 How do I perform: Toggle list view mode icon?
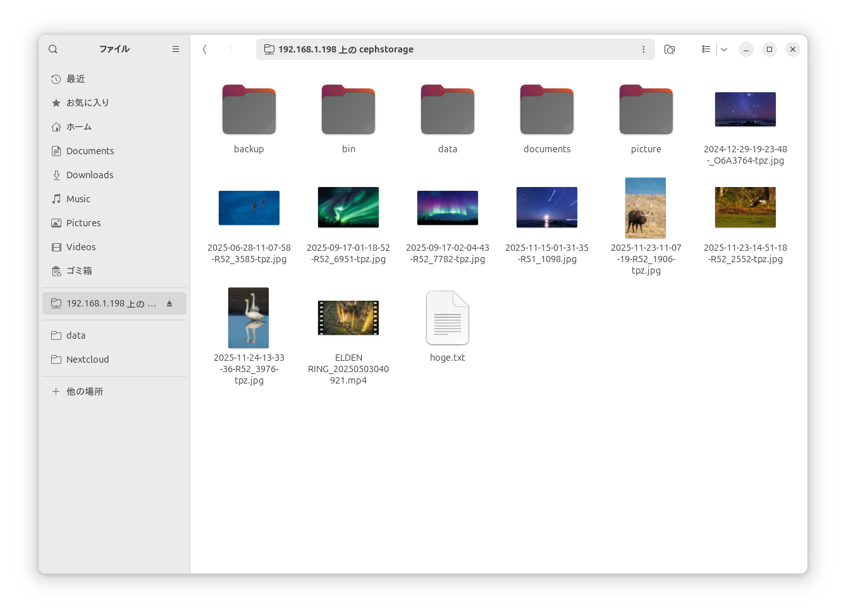pyautogui.click(x=706, y=49)
